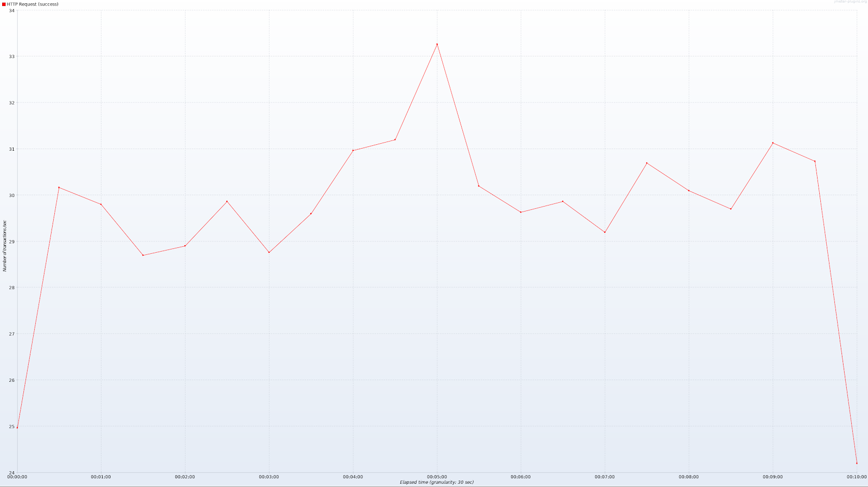Click the data point at 00:07:00
Image resolution: width=868 pixels, height=487 pixels.
click(605, 232)
